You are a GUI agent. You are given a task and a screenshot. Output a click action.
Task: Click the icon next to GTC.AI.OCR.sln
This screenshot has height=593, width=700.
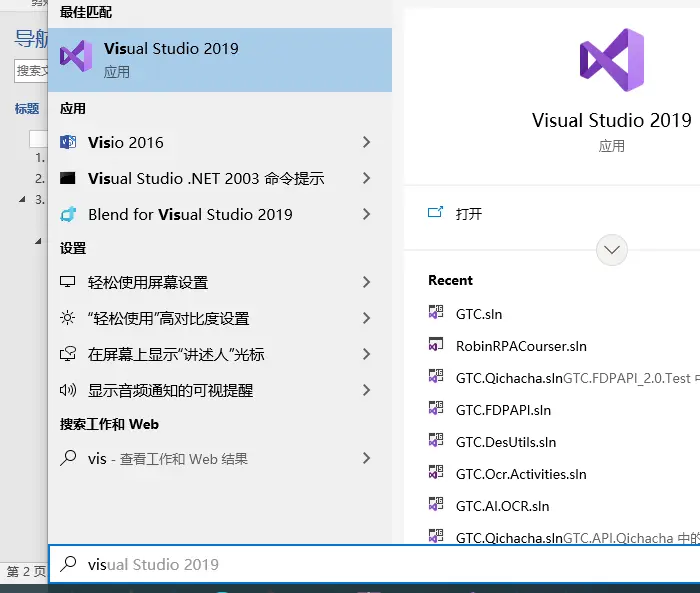[x=436, y=504]
